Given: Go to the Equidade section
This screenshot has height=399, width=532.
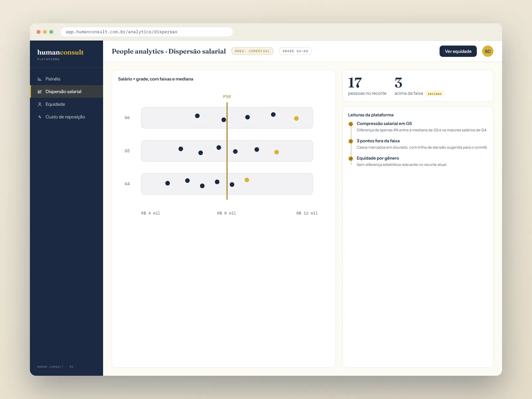Looking at the screenshot, I should (66, 104).
